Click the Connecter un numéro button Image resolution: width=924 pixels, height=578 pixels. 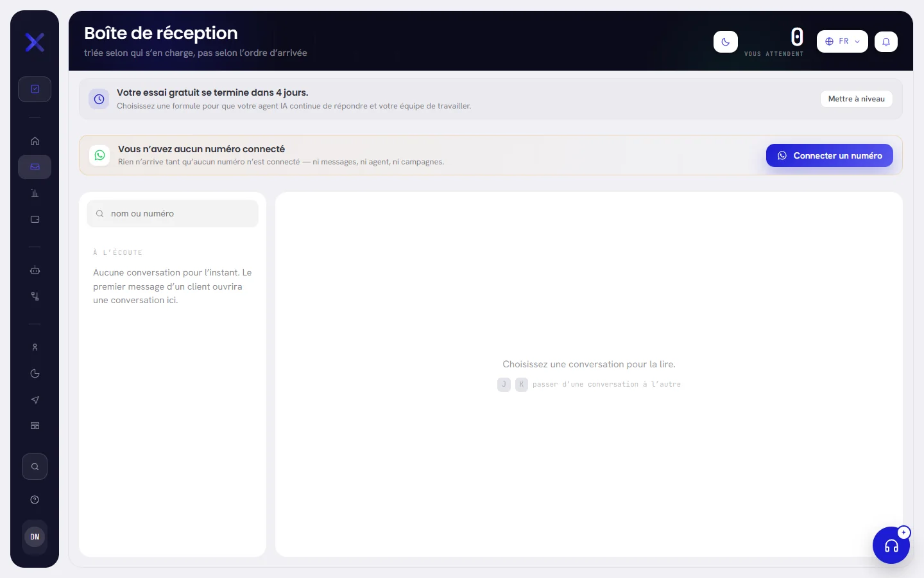point(830,155)
